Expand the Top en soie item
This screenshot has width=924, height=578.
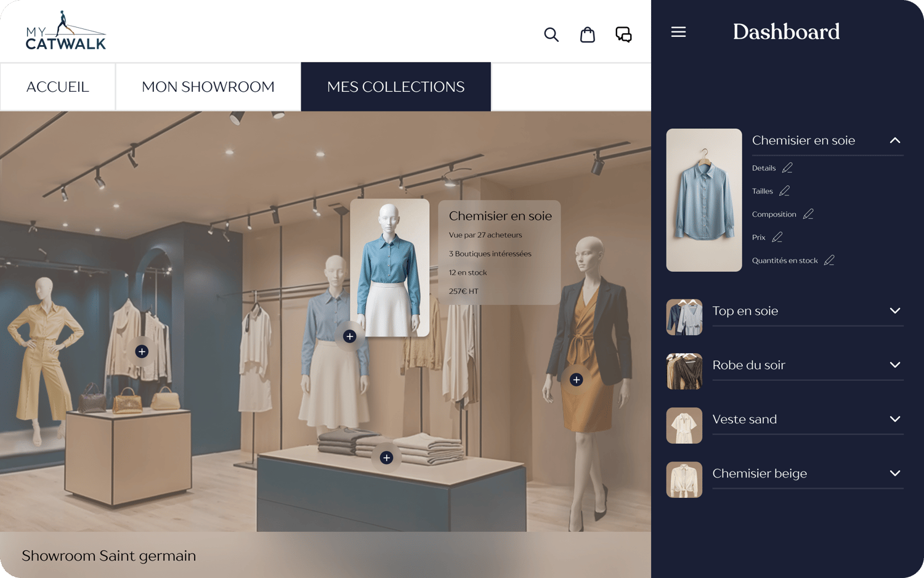pyautogui.click(x=895, y=311)
